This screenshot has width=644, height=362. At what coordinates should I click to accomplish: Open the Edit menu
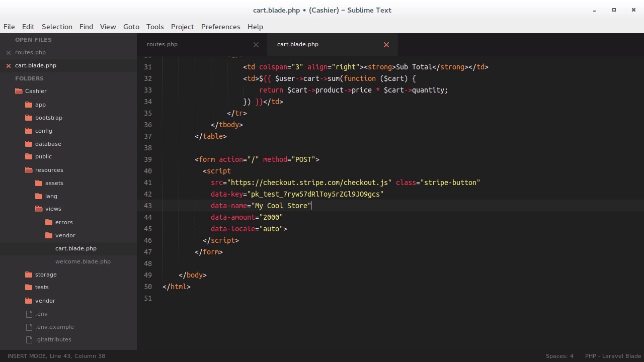(28, 27)
